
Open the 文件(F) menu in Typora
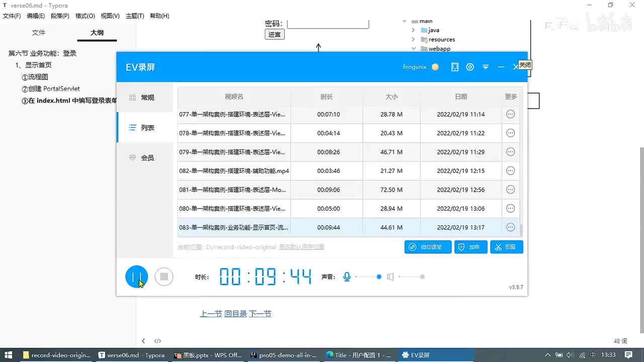(x=12, y=16)
